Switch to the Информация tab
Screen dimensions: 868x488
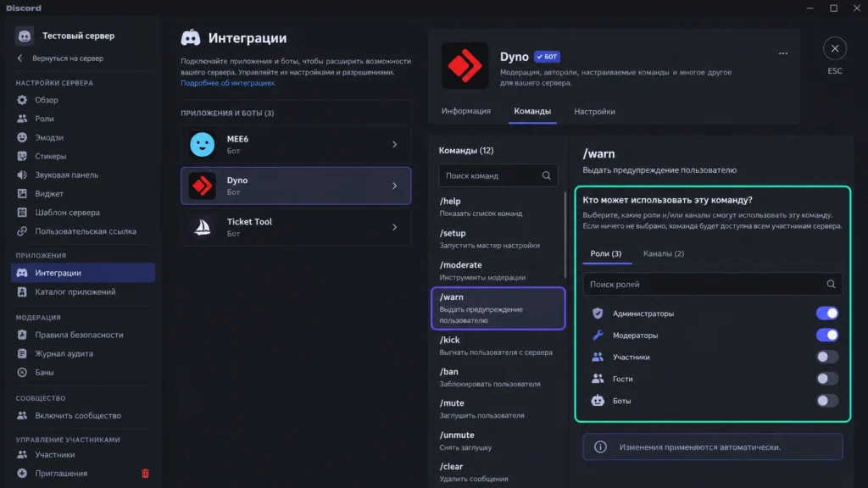[466, 111]
